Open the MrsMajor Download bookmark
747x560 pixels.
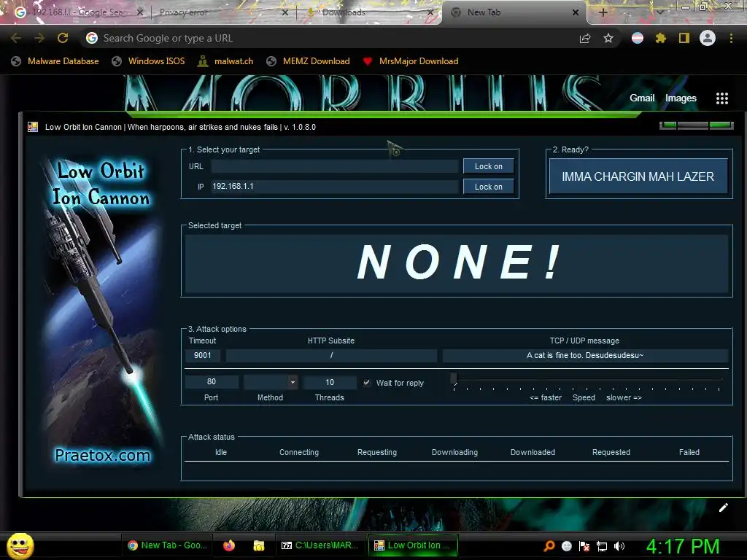[x=411, y=61]
